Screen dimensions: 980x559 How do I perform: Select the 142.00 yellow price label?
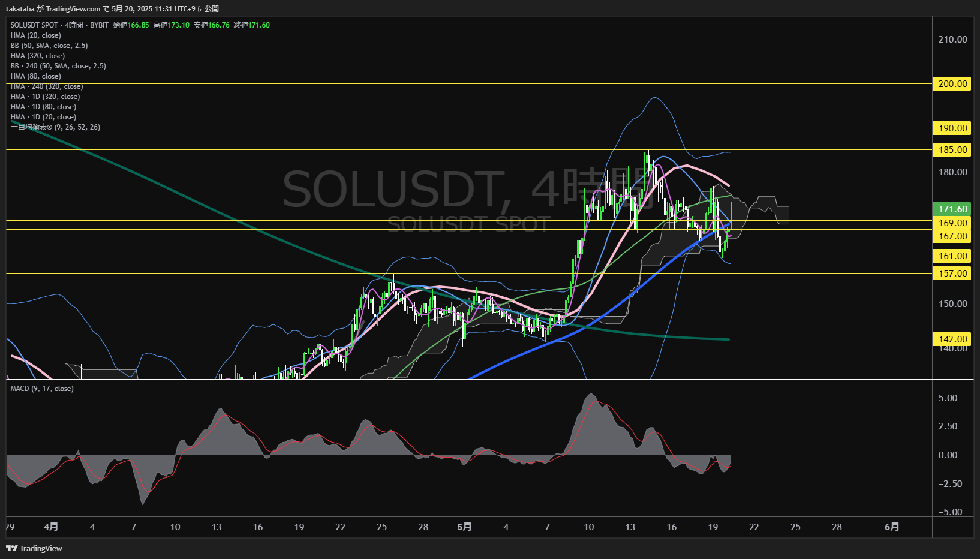[x=952, y=339]
